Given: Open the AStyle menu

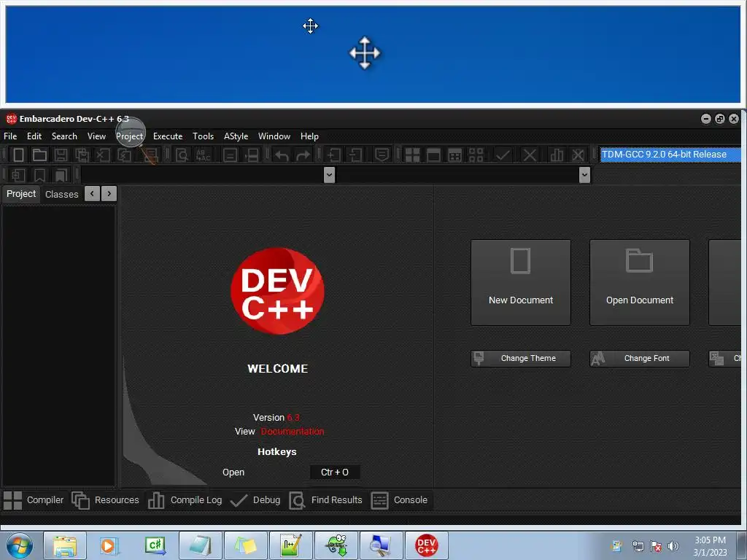Looking at the screenshot, I should click(236, 136).
